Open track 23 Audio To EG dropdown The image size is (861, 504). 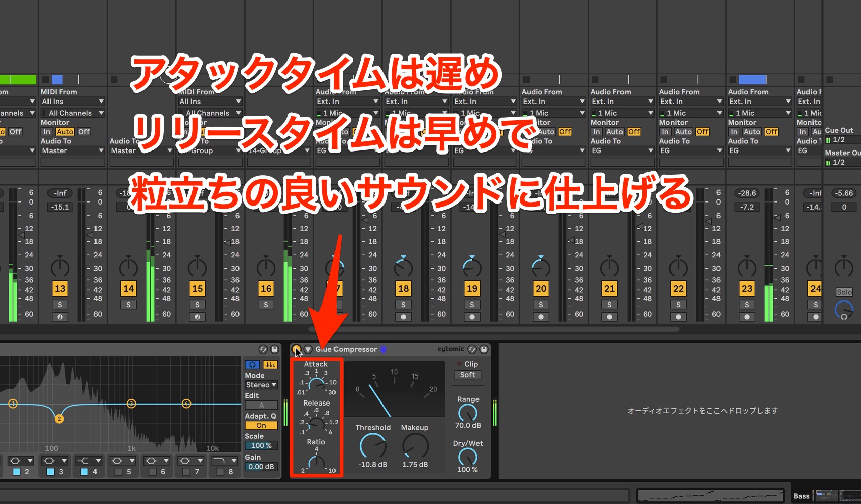click(760, 150)
